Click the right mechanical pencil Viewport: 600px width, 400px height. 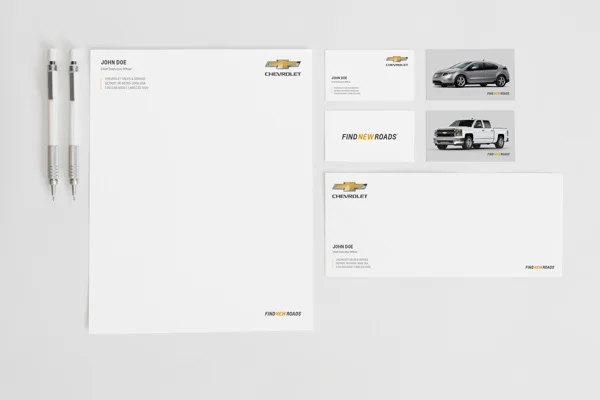pos(73,124)
